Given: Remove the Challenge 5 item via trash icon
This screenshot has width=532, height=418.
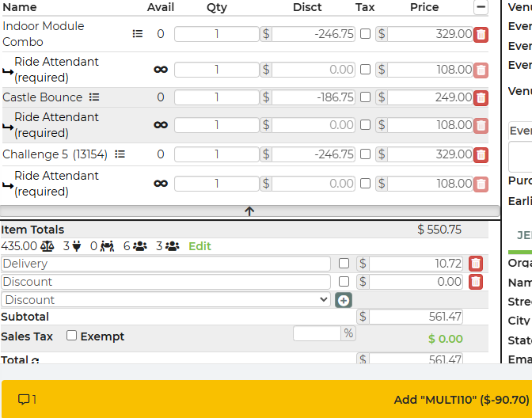Looking at the screenshot, I should click(481, 155).
